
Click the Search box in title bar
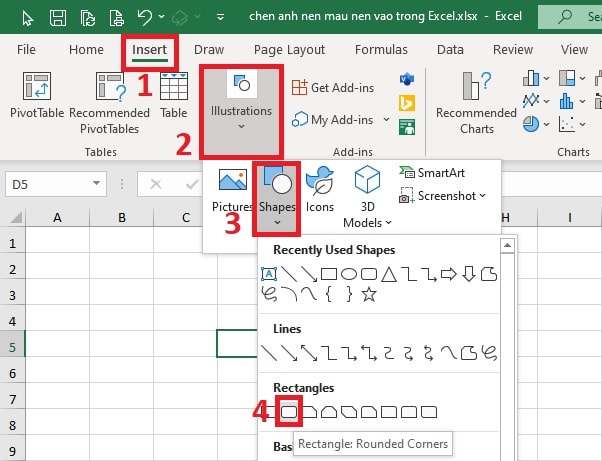(x=570, y=17)
